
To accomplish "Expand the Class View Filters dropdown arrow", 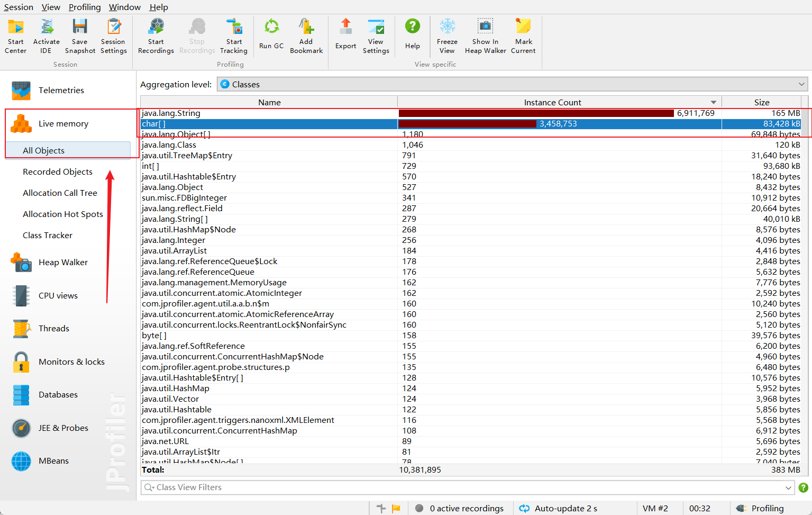I will point(788,488).
